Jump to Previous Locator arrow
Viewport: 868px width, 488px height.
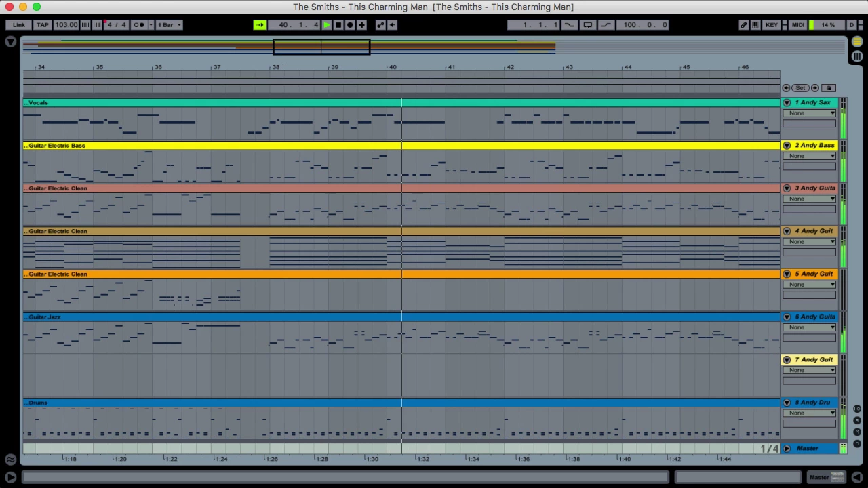pos(786,88)
